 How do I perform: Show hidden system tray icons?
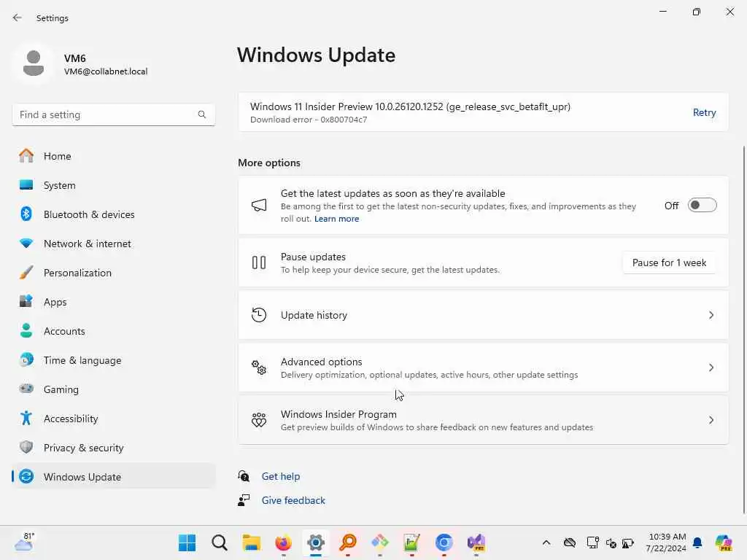[x=546, y=542]
